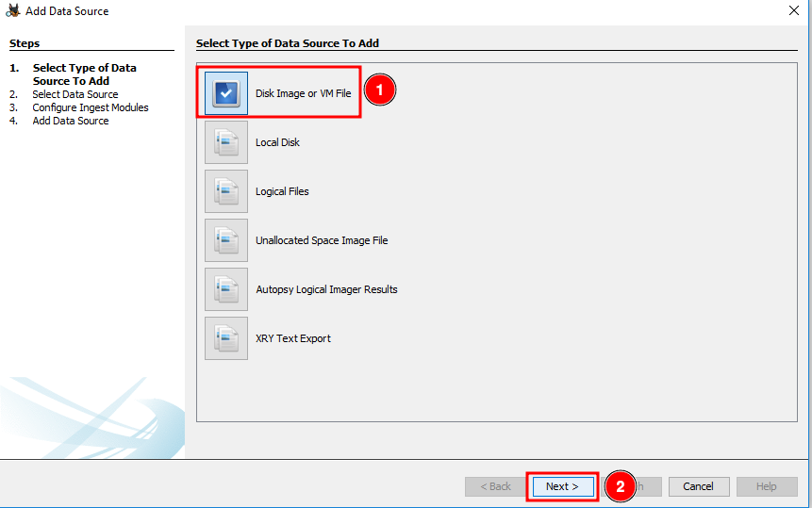Choose the Local Disk data source icon
Viewport: 812px width, 508px height.
coord(226,142)
